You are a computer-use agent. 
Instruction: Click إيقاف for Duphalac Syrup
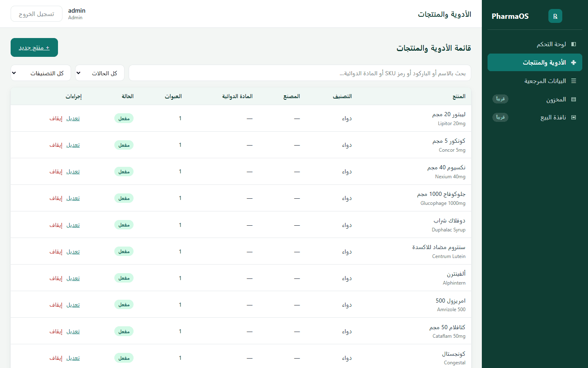pyautogui.click(x=56, y=225)
